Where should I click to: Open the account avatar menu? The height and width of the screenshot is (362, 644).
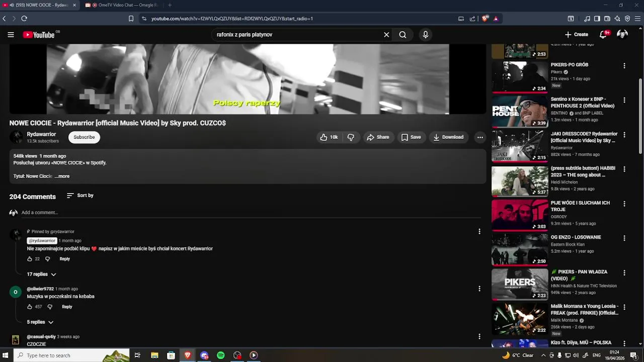[x=622, y=35]
